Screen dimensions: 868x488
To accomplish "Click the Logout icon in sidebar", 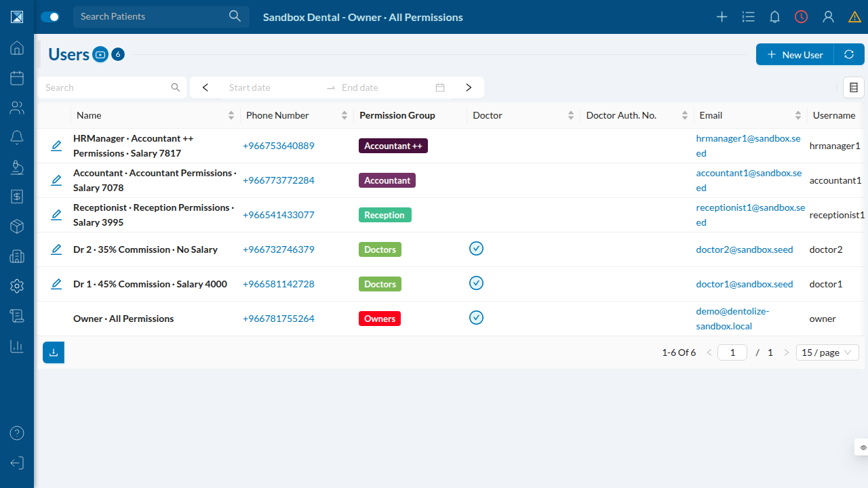I will pos(17,463).
